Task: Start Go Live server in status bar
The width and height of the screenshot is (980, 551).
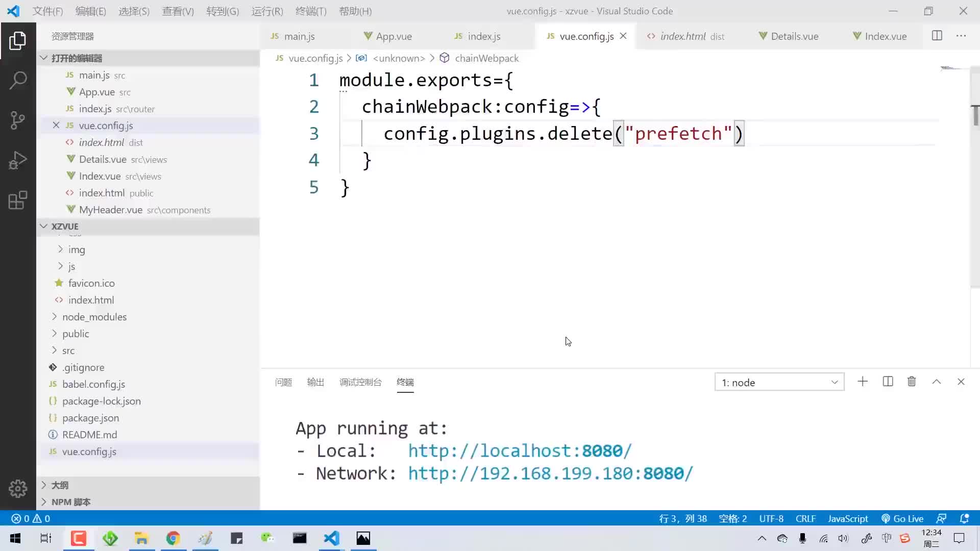Action: tap(902, 518)
